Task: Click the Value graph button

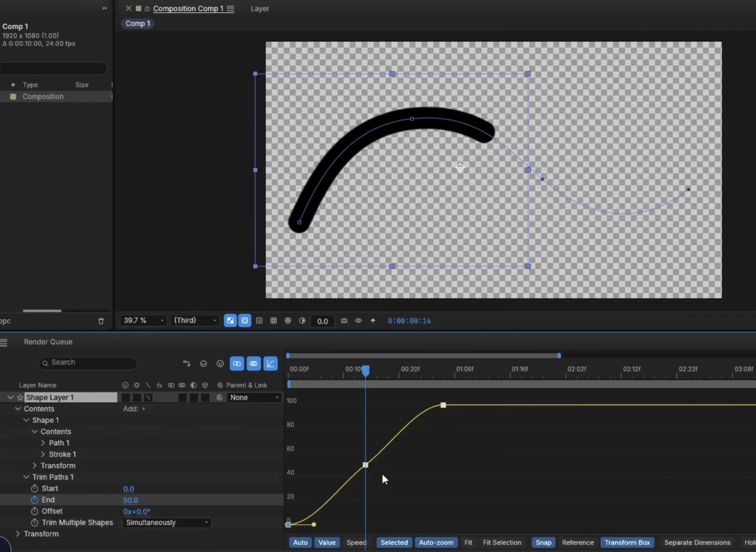Action: click(x=327, y=542)
